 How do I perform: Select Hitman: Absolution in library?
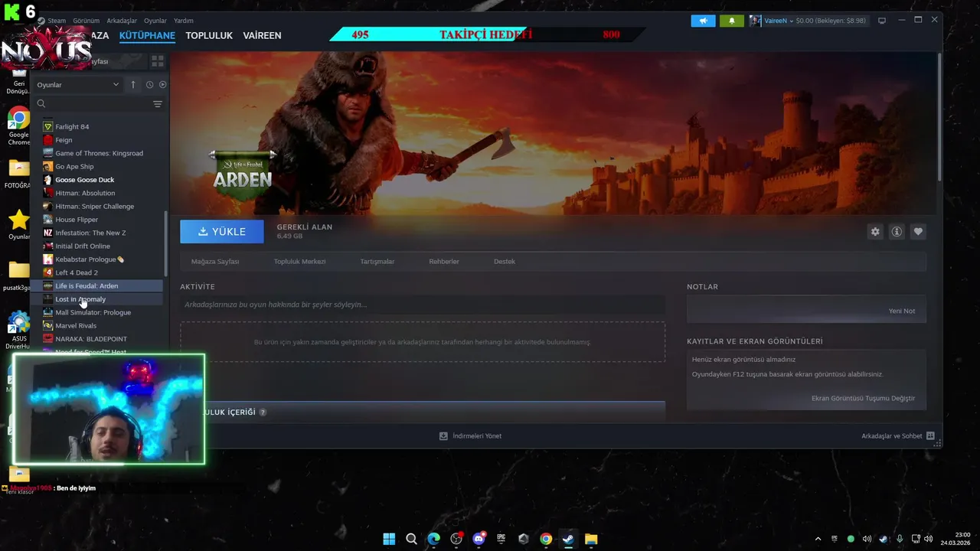[x=85, y=193]
